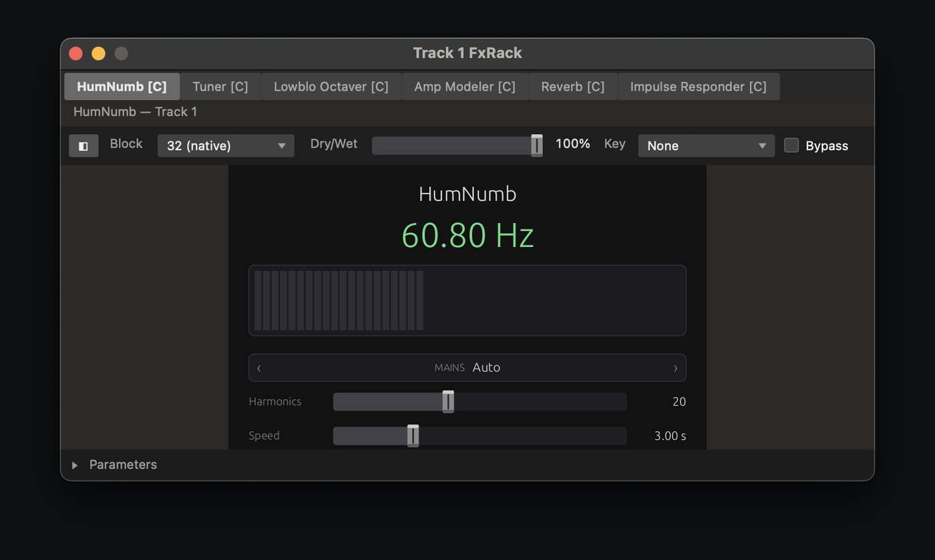Click the Harmonics value 20
This screenshot has width=935, height=560.
tap(679, 402)
